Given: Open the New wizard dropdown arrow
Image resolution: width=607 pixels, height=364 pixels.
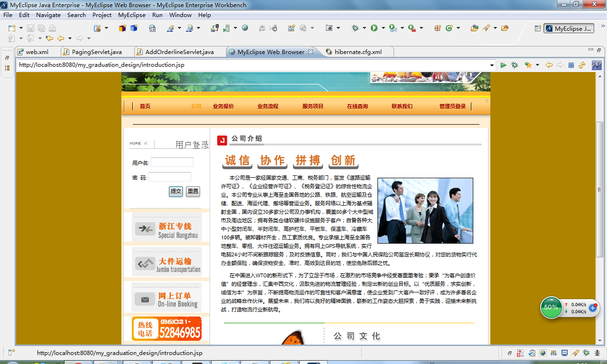Looking at the screenshot, I should tap(21, 28).
